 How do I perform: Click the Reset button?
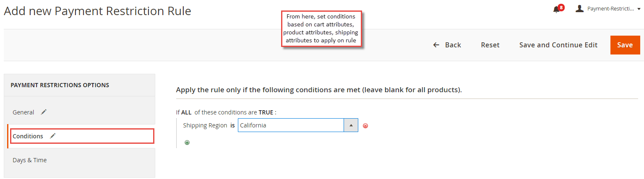coord(490,45)
